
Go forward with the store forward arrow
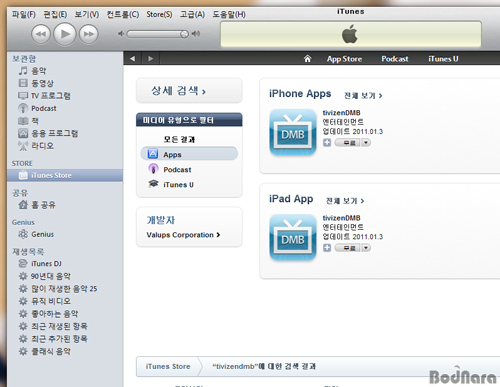coord(151,59)
